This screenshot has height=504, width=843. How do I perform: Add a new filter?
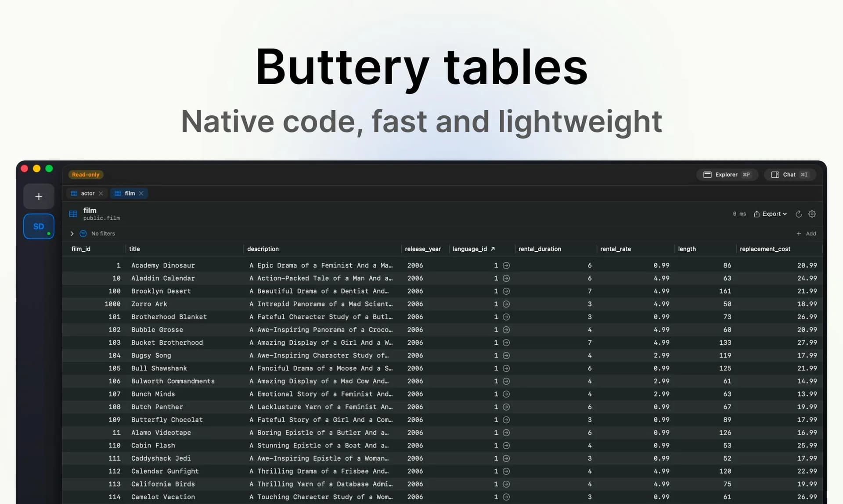806,234
